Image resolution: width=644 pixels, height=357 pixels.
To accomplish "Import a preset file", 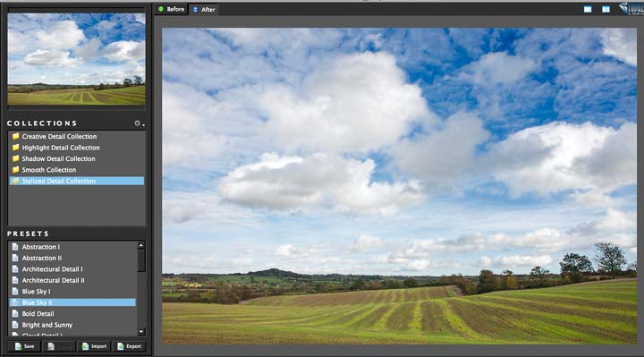I will [x=95, y=346].
